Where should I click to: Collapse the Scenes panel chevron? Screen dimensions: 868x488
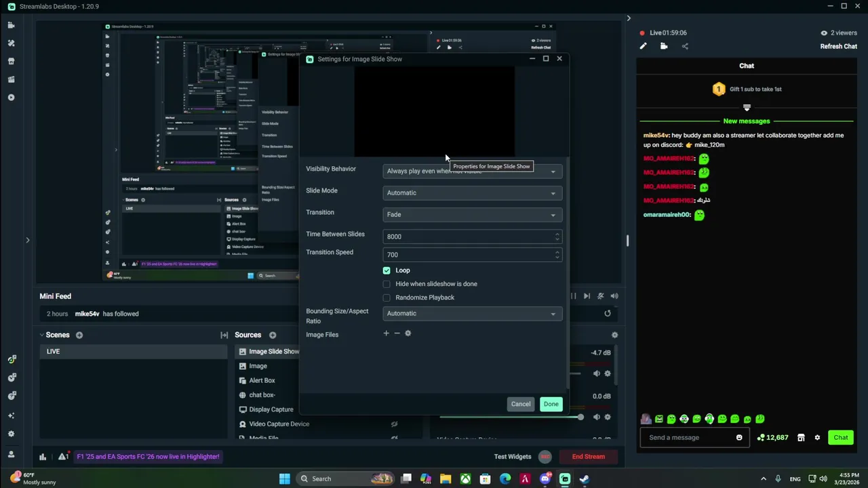pos(41,335)
